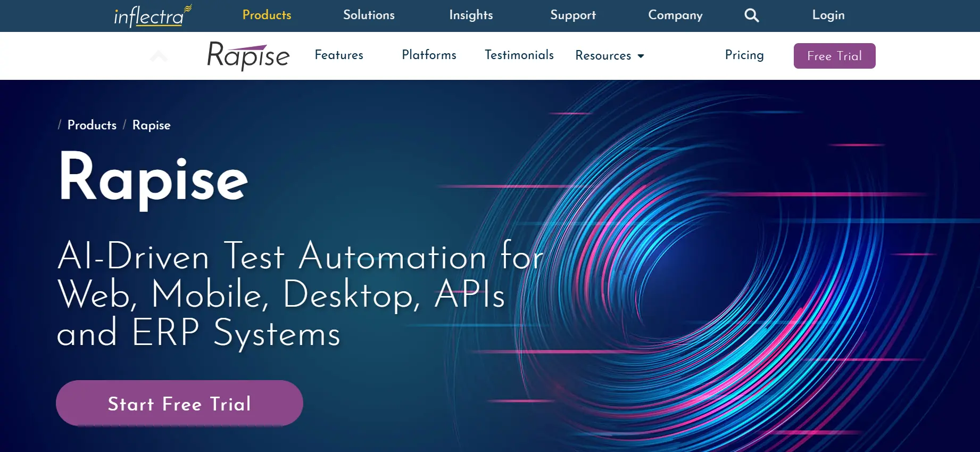980x452 pixels.
Task: Click the faint up-arrow chevron icon
Action: (159, 55)
